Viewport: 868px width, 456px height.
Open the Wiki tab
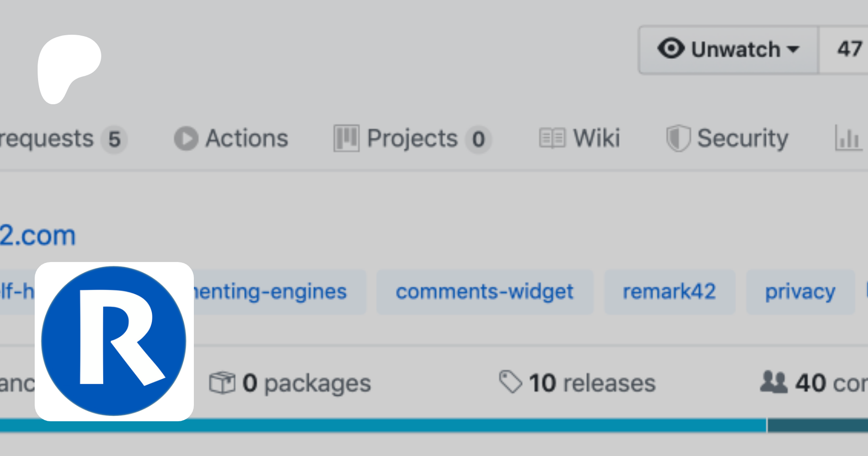coord(596,139)
